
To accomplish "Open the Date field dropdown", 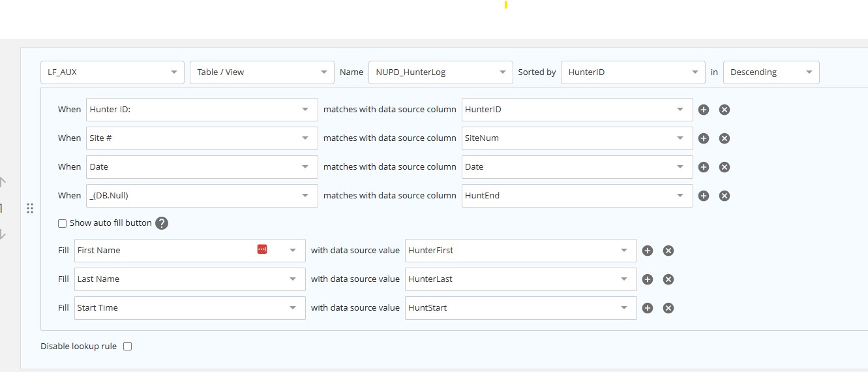I will coord(202,167).
